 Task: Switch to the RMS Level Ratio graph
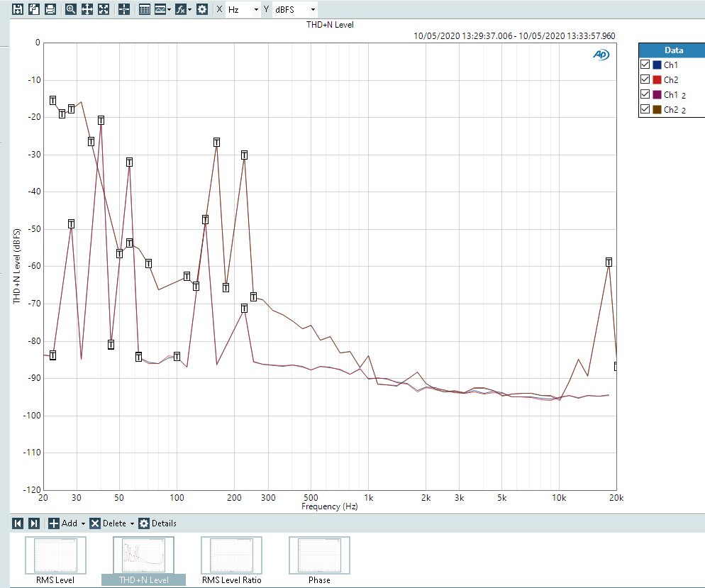[231, 561]
